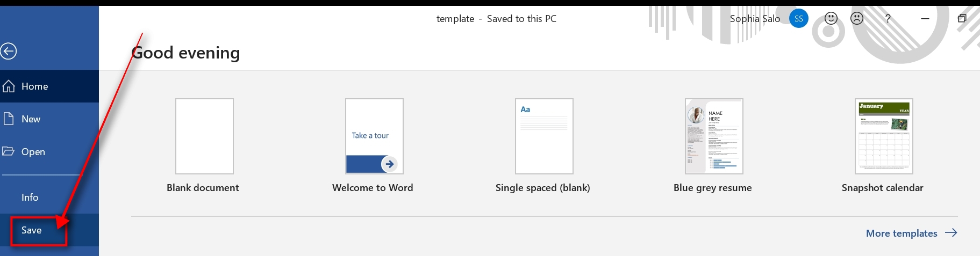Choose the Single spaced (blank) template
980x256 pixels.
[544, 136]
